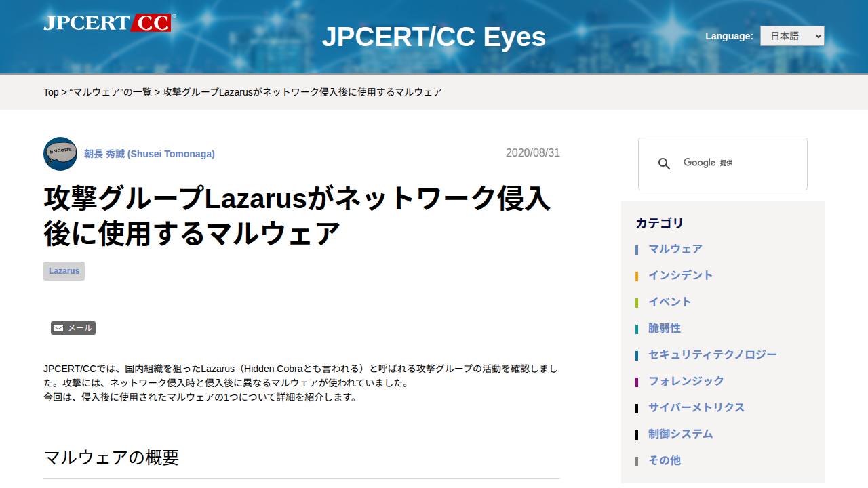
Task: Open the その他 category
Action: point(665,460)
